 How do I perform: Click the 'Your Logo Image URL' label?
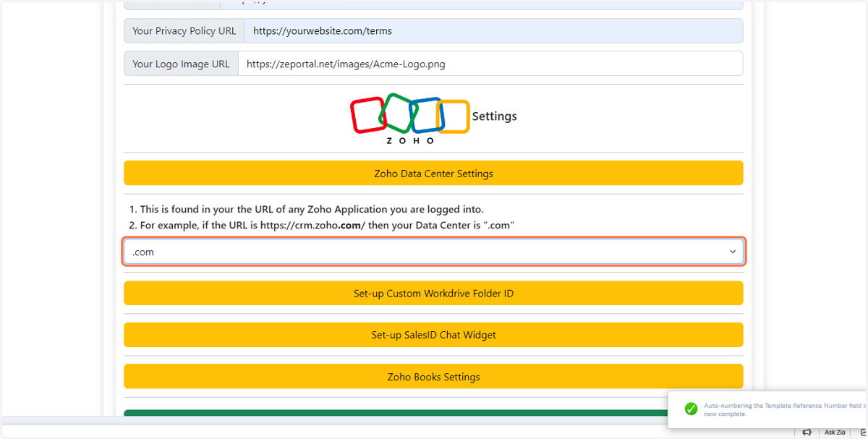(181, 64)
